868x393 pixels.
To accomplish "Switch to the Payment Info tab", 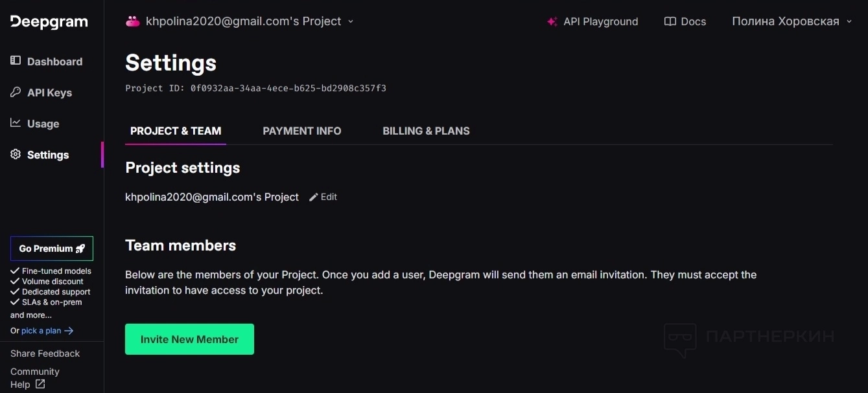I will click(x=302, y=131).
